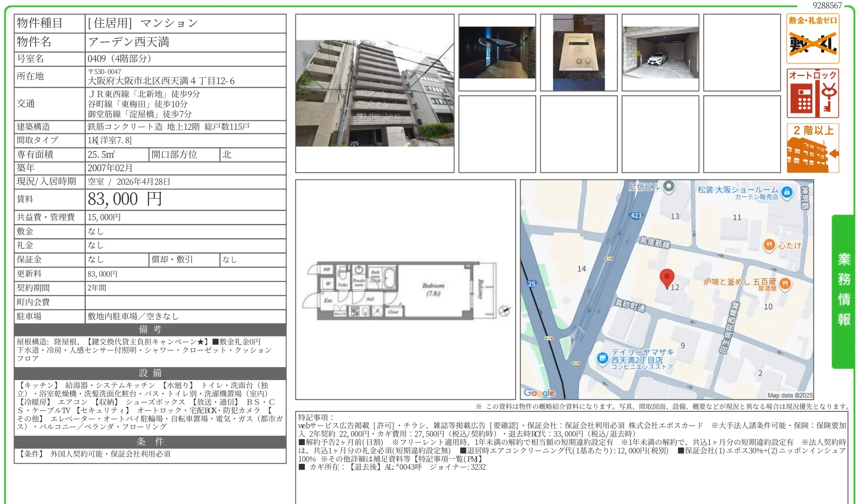Click the 尼信ビル map marker
Image resolution: width=861 pixels, height=504 pixels.
669,186
